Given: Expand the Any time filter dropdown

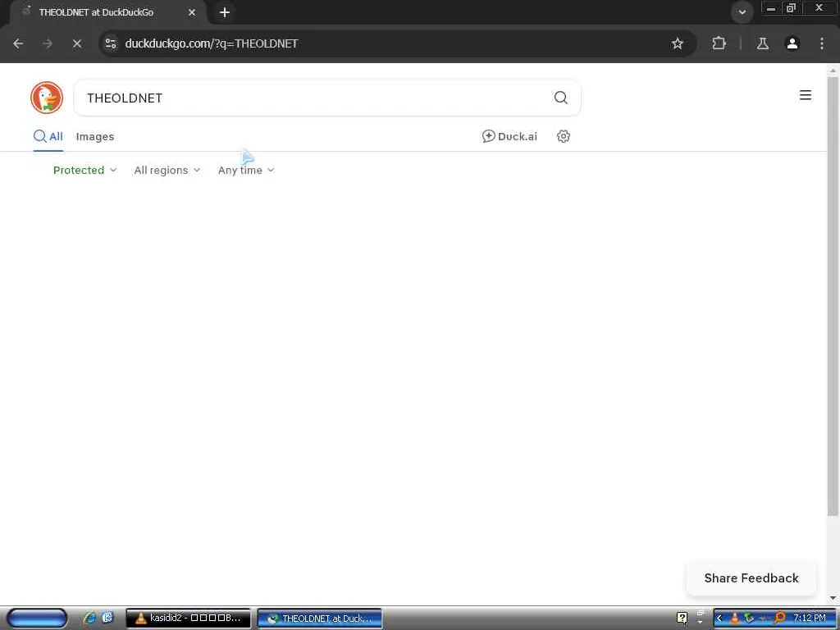Looking at the screenshot, I should (246, 171).
